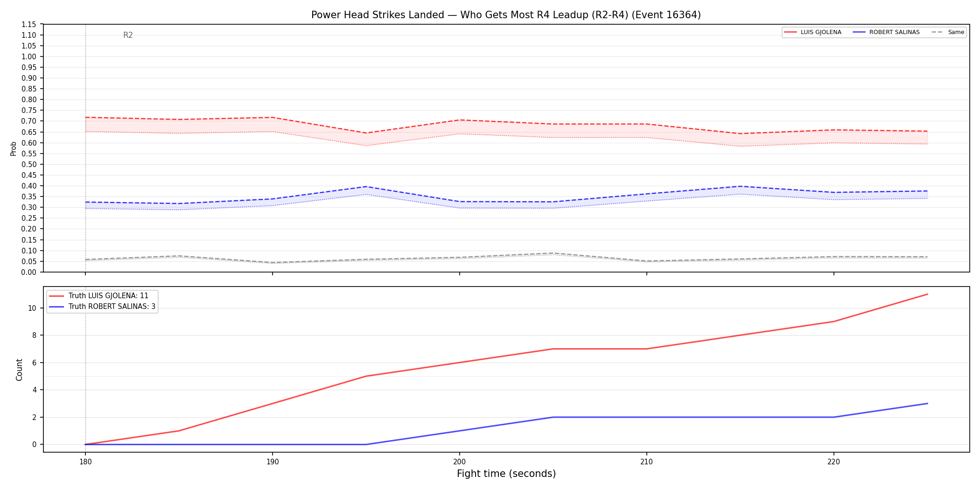Viewport: 980px width, 490px height.
Task: Click the 0.50 probability tick label
Action: click(x=29, y=164)
